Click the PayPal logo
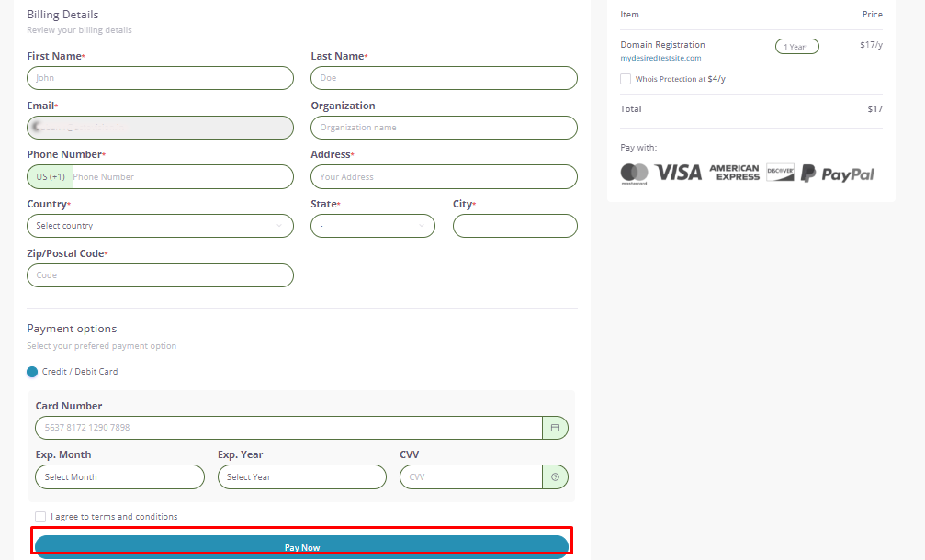Image resolution: width=925 pixels, height=560 pixels. [837, 174]
